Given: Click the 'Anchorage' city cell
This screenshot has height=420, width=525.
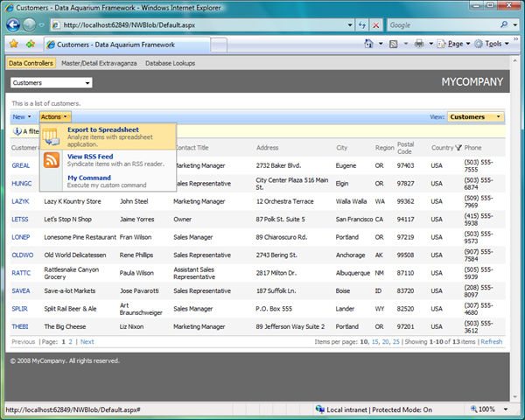Looking at the screenshot, I should 350,255.
